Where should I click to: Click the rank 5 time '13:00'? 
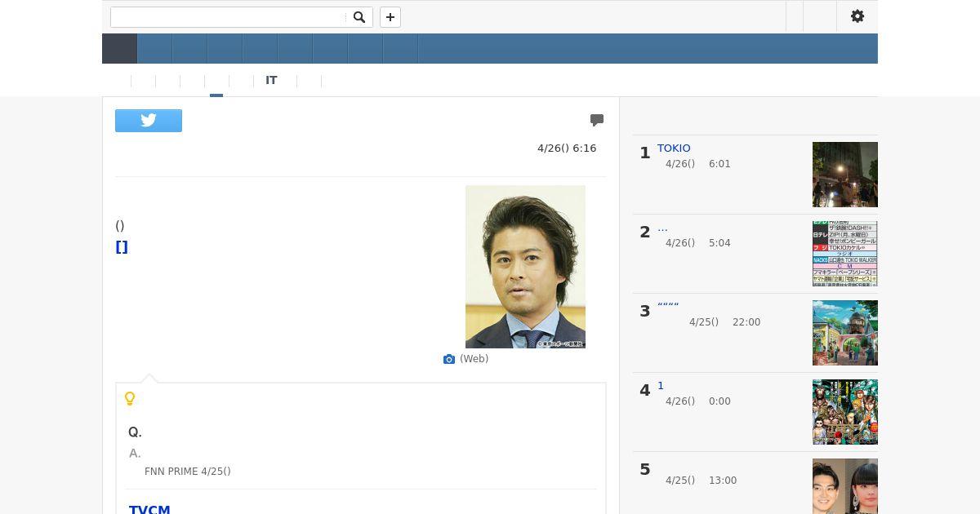click(723, 481)
